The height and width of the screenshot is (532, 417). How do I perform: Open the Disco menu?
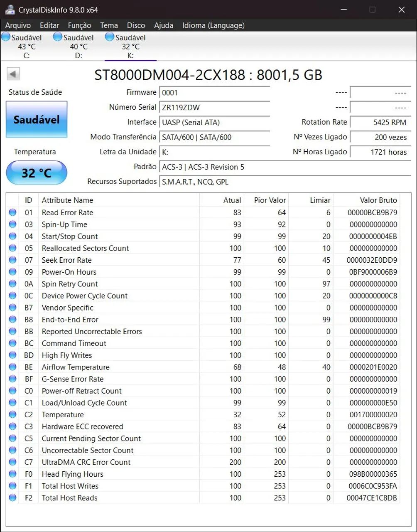pos(136,25)
